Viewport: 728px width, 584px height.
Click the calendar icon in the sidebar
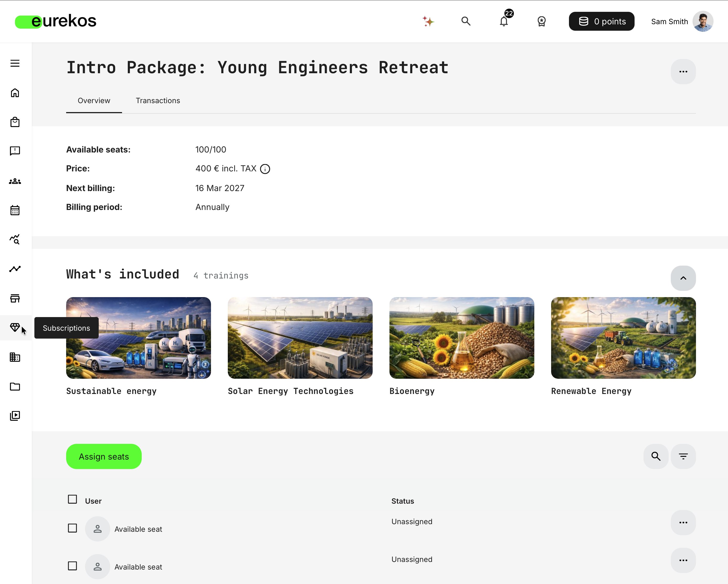click(15, 210)
